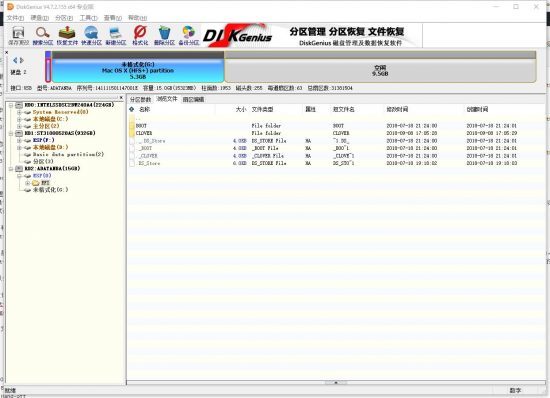Expand 本地磁盘(C:) in the disk tree
The image size is (550, 398).
(x=19, y=119)
